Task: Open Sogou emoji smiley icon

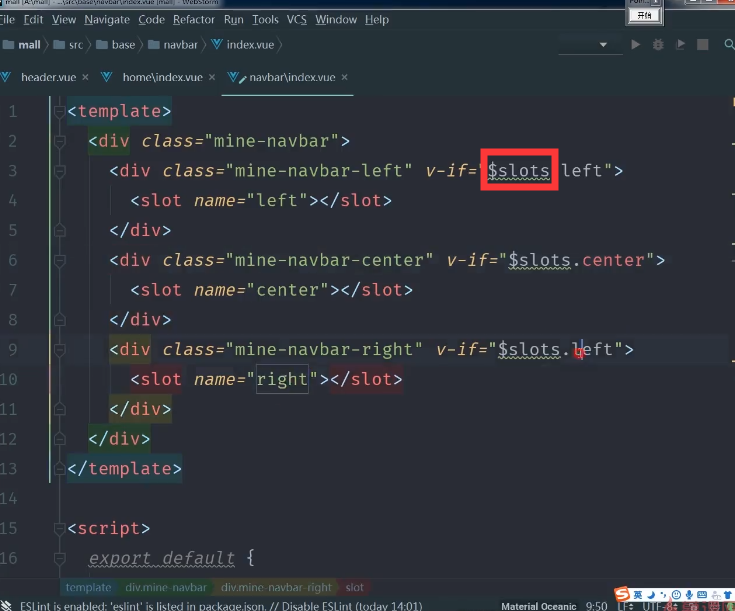Action: click(x=676, y=595)
